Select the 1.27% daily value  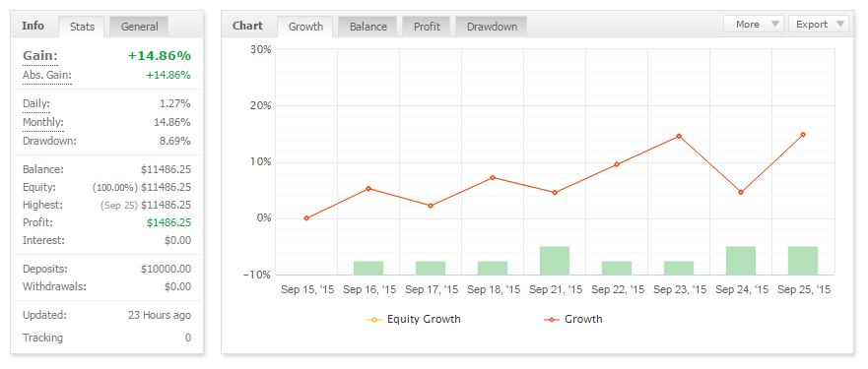point(175,103)
